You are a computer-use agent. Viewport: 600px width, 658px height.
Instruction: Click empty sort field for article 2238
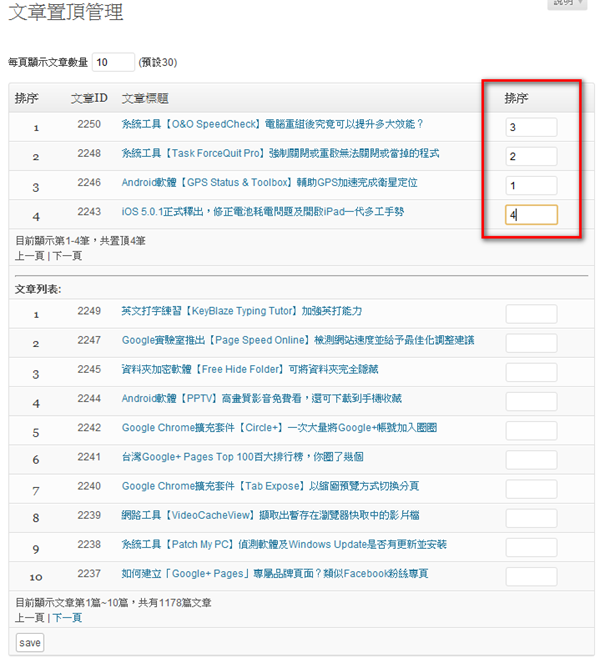pyautogui.click(x=531, y=547)
